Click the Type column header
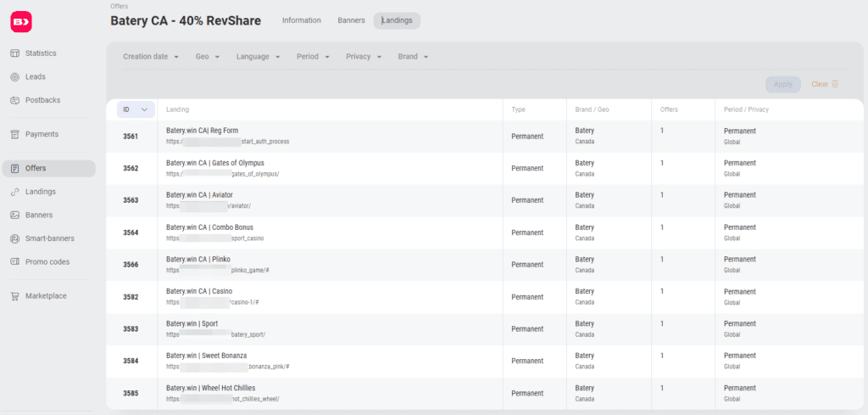 point(518,109)
